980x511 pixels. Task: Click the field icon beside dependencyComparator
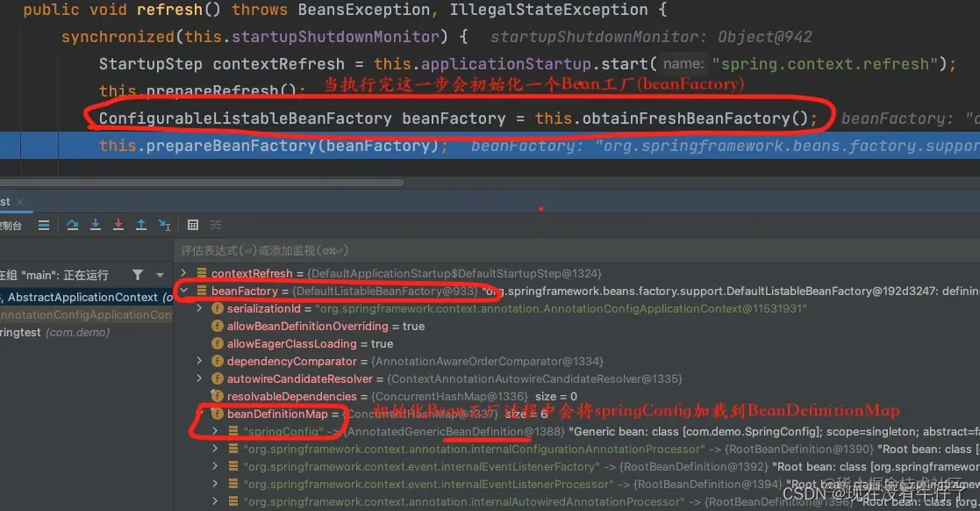218,361
